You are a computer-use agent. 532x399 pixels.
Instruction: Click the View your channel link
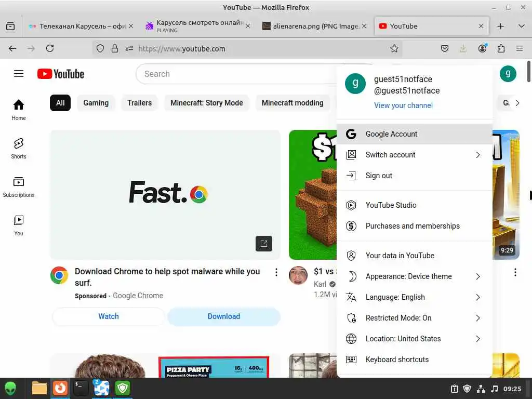pos(403,105)
